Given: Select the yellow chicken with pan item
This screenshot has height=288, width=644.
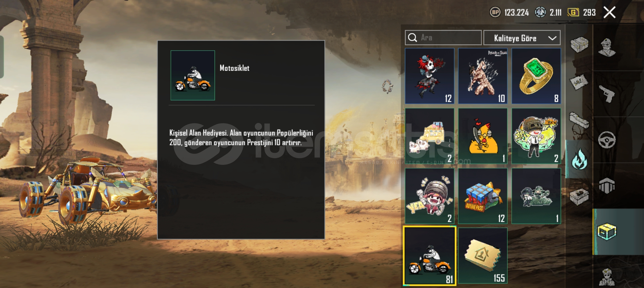Looking at the screenshot, I should pos(483,136).
